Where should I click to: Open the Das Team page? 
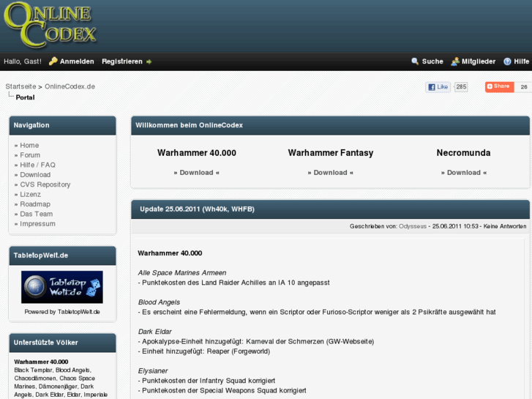point(37,215)
